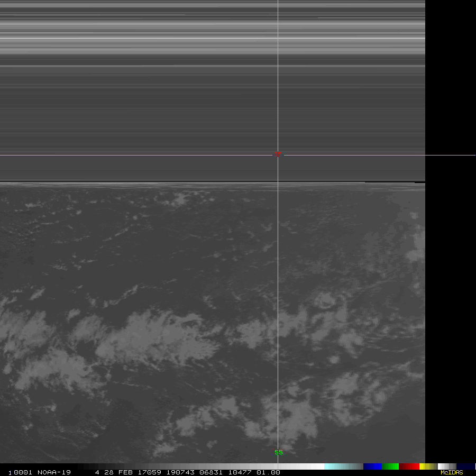
Task: Click the yellow frame indicator 1
Action: tap(10, 473)
